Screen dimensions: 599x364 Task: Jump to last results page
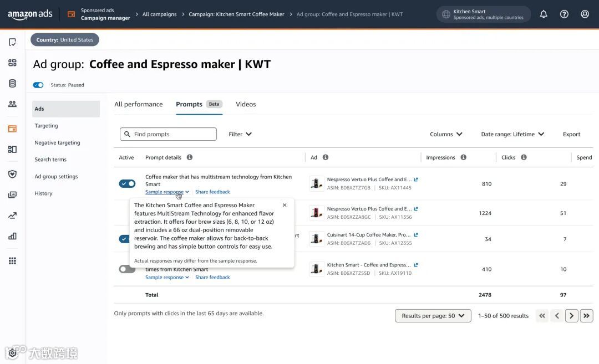pyautogui.click(x=586, y=316)
